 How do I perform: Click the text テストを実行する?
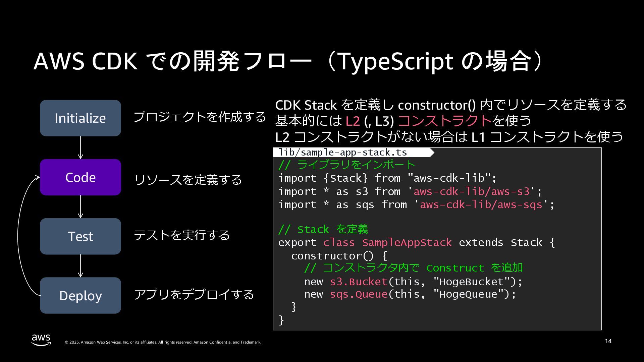click(182, 235)
